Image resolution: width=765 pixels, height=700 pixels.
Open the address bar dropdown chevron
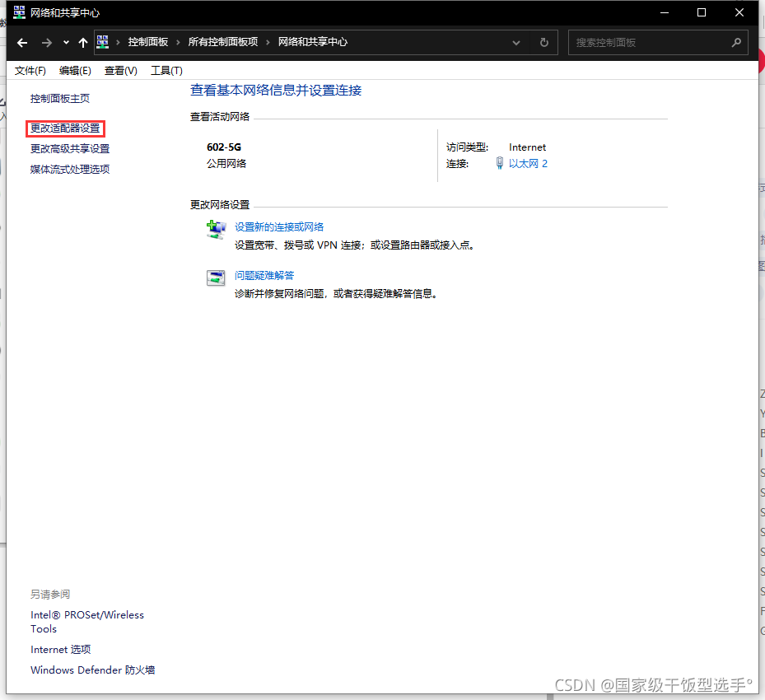tap(515, 42)
